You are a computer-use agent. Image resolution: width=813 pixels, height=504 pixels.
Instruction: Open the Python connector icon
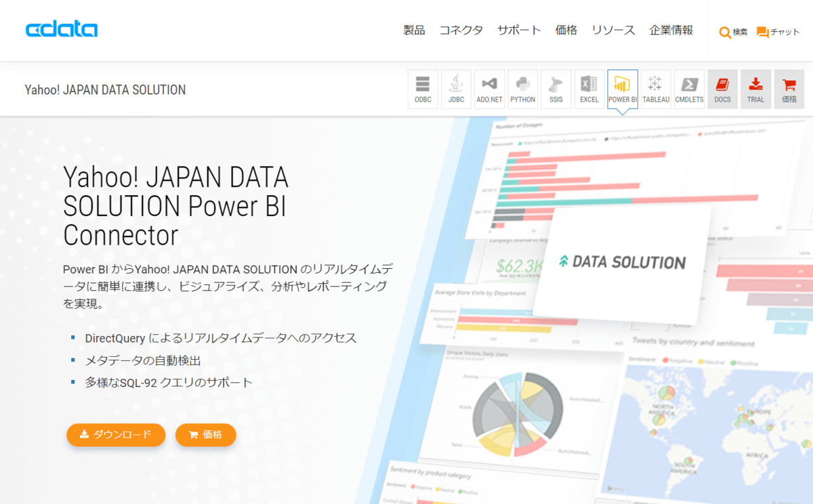(x=522, y=89)
